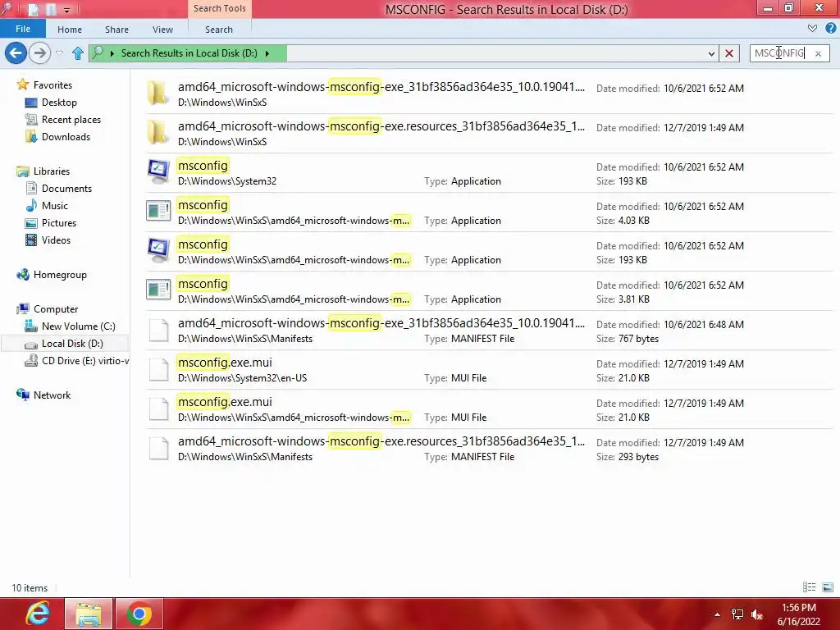Clear the MSCONFIG search box text

tap(818, 53)
